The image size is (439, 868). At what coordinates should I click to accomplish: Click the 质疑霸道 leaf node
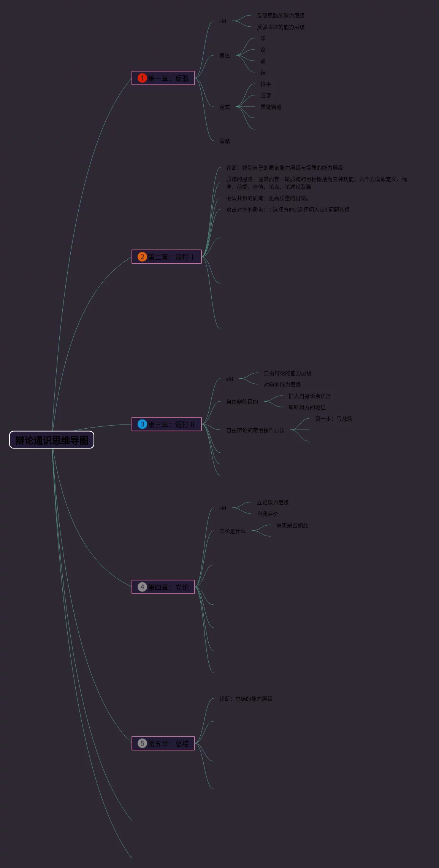271,107
